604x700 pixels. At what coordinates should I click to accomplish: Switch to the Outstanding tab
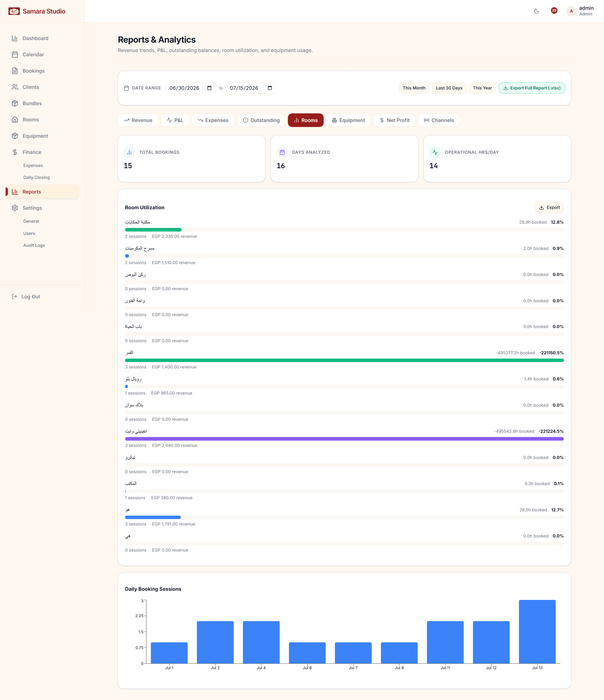[261, 120]
